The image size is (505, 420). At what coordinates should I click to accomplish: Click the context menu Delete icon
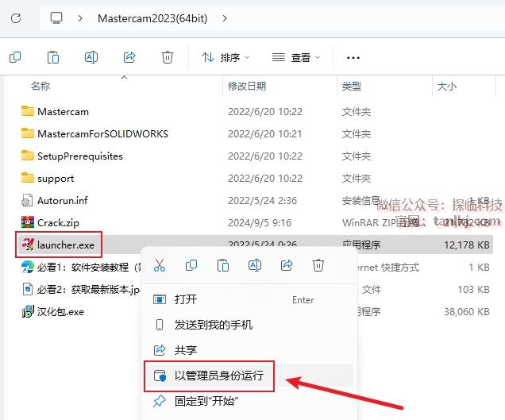point(318,266)
